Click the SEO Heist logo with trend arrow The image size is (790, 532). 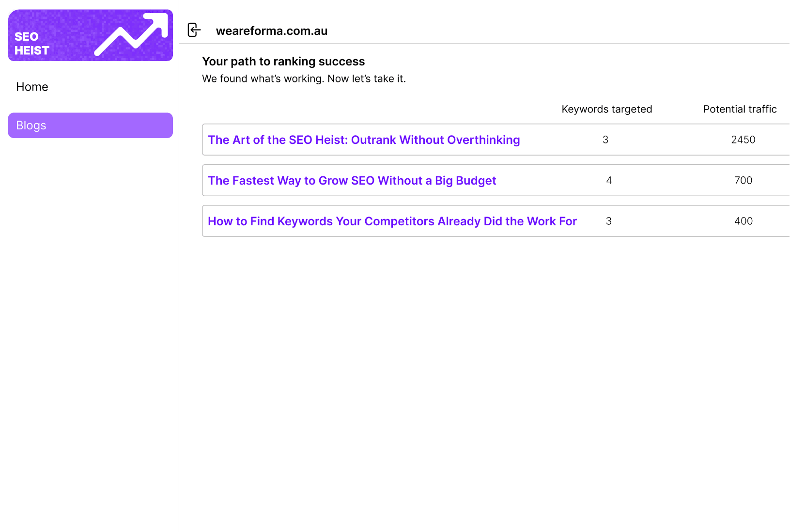coord(90,35)
